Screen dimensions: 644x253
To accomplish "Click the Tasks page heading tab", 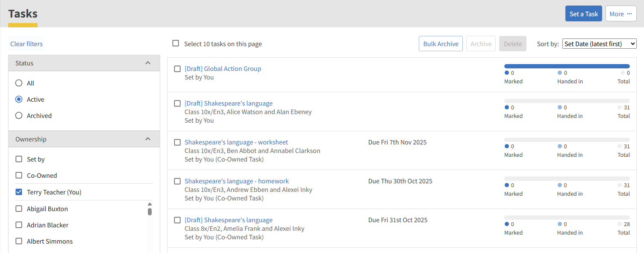I will [23, 14].
